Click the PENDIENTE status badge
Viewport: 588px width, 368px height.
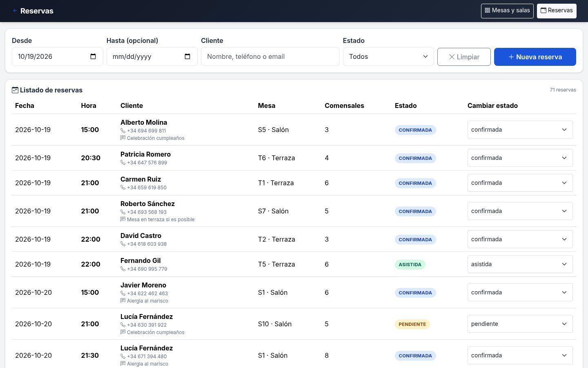pos(412,324)
